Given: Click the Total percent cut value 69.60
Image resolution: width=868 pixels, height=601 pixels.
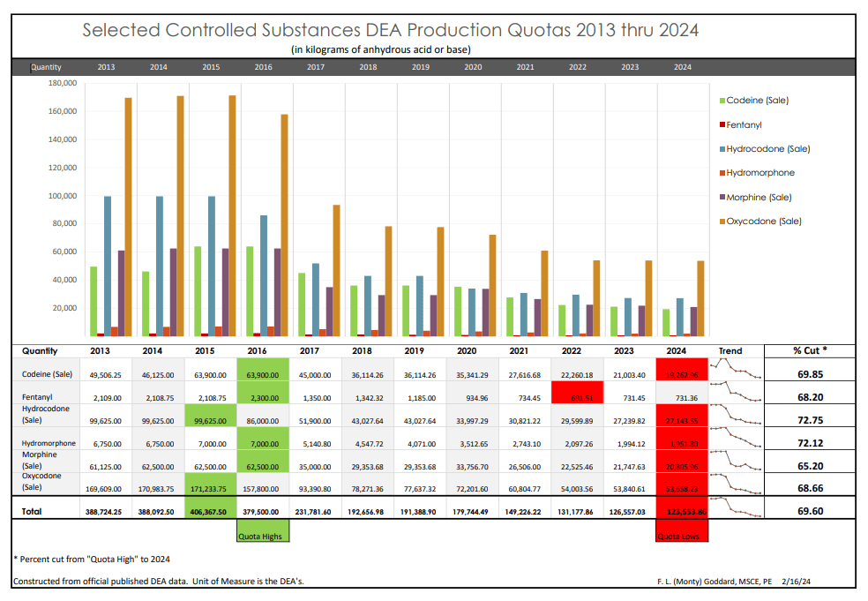Looking at the screenshot, I should click(811, 511).
